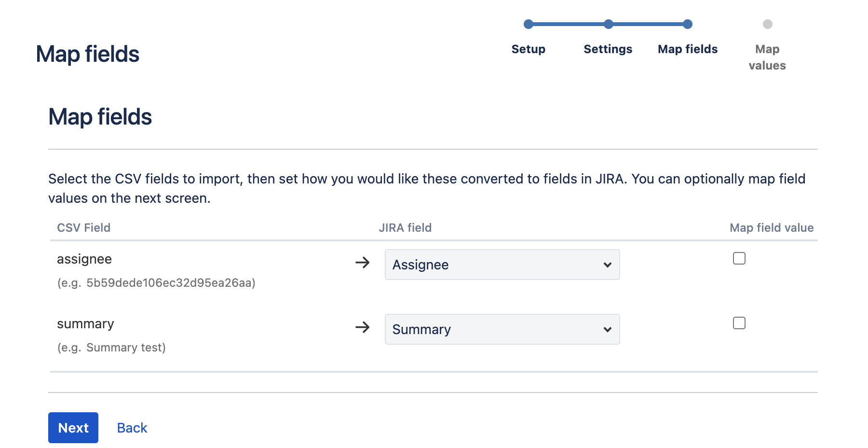Click the Next button
The height and width of the screenshot is (448, 868).
[x=73, y=428]
